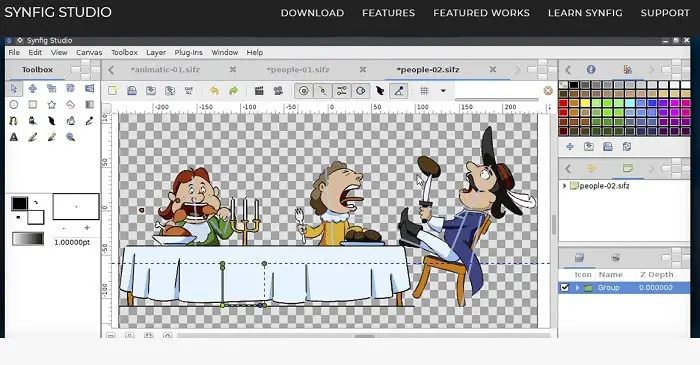Viewport: 700px width, 365px height.
Task: Open the Canvas menu
Action: click(89, 52)
